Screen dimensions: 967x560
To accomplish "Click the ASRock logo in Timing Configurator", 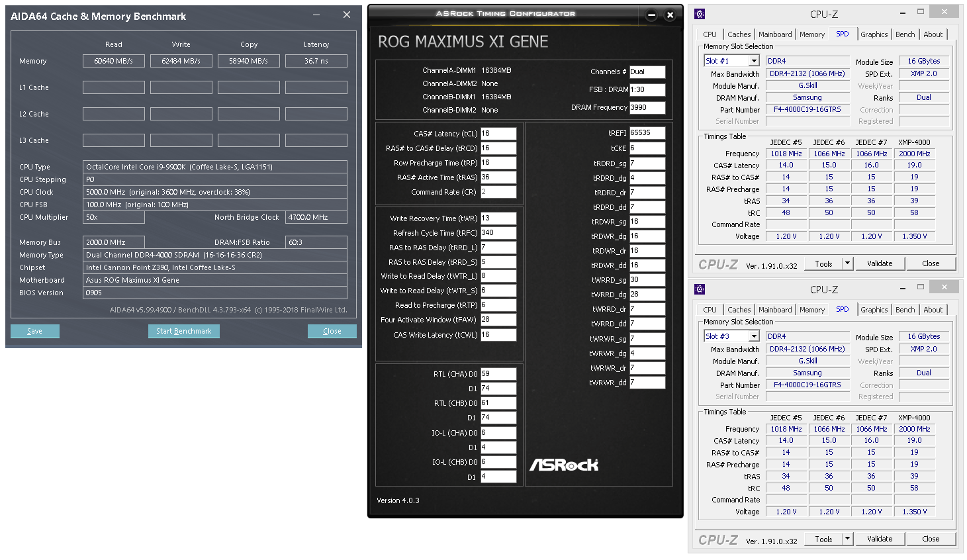I will 563,465.
